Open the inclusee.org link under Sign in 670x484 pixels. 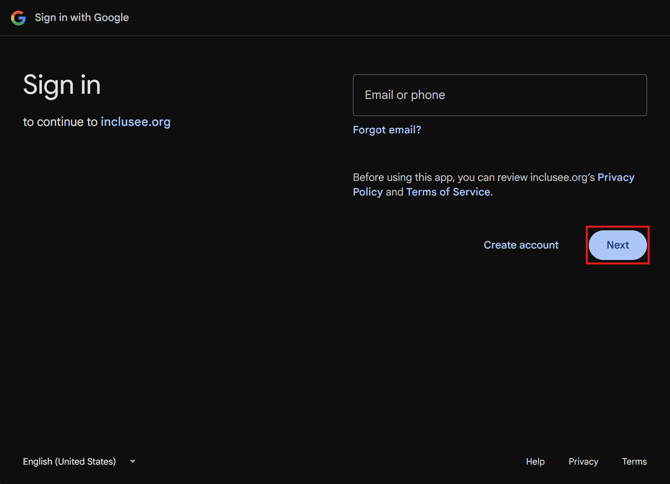135,122
